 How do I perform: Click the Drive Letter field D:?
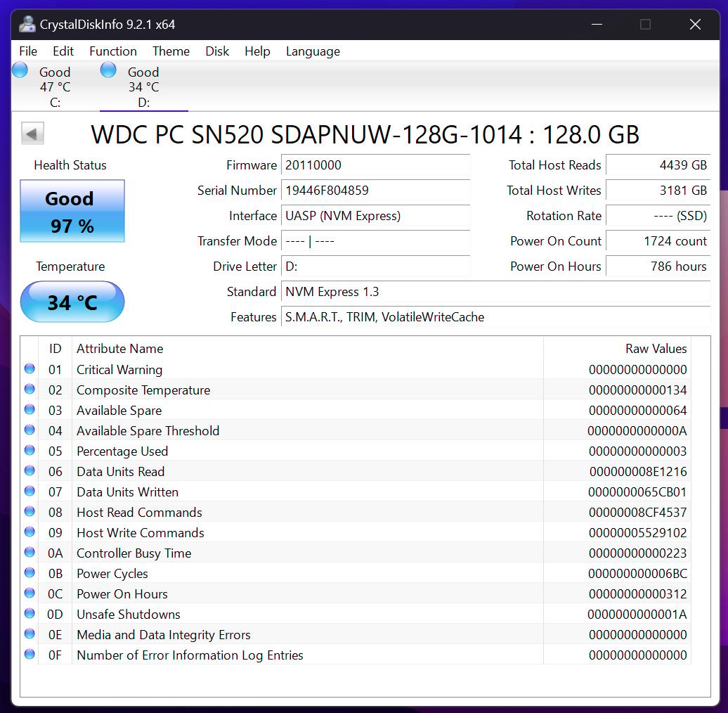pyautogui.click(x=375, y=266)
